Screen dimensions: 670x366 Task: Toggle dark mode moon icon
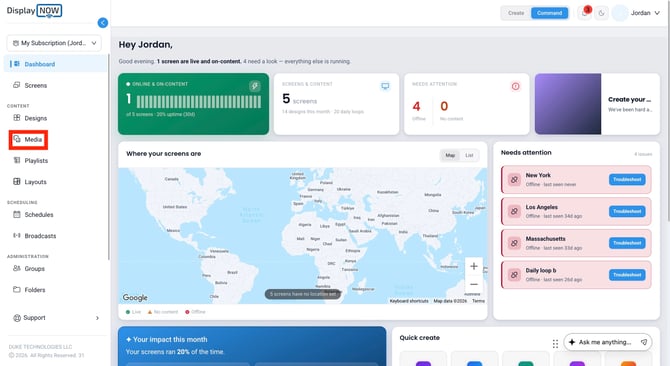(601, 13)
